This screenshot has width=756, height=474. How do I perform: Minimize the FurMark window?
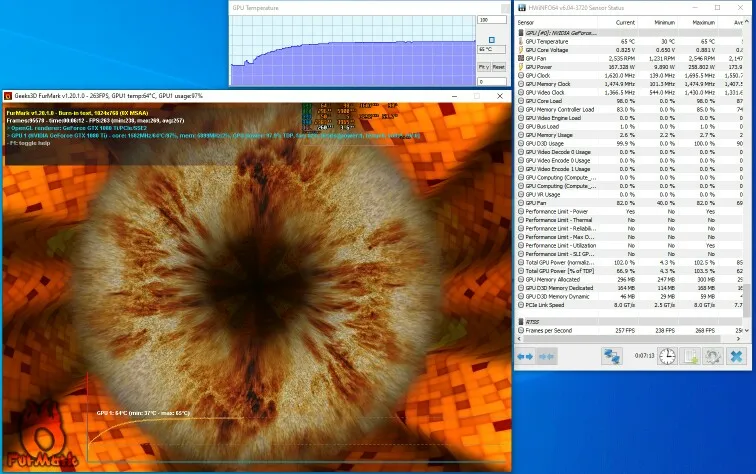(x=454, y=96)
